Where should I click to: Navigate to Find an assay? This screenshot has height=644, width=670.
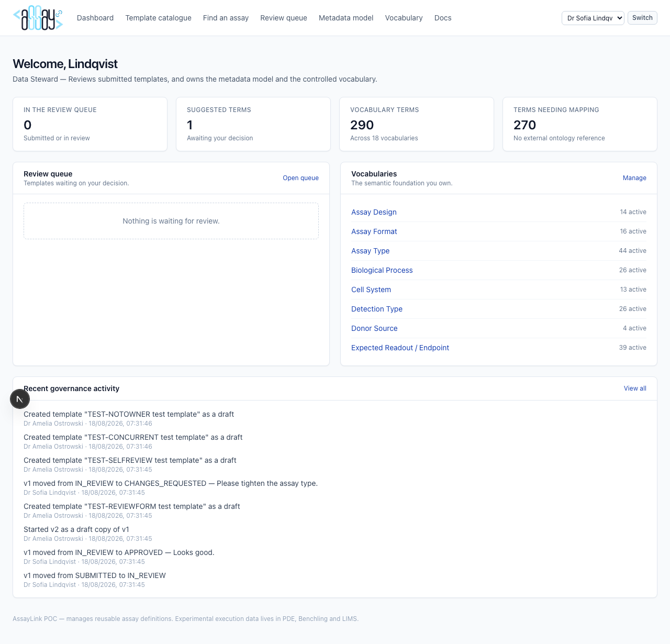click(226, 18)
